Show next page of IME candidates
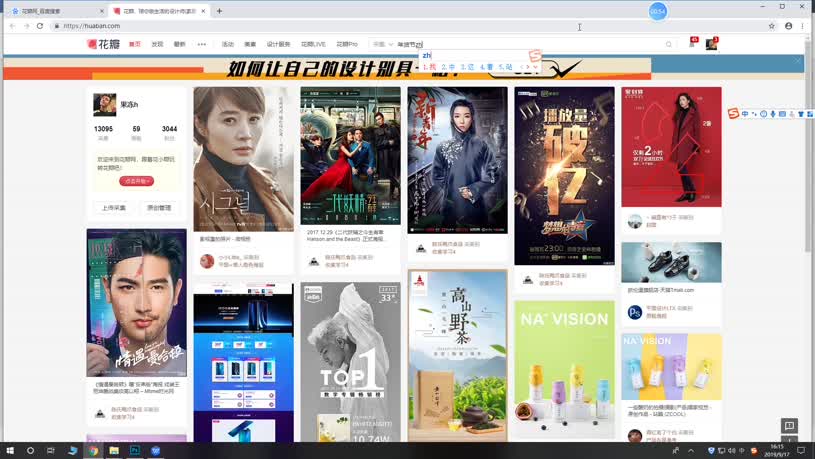This screenshot has height=459, width=815. coord(529,67)
